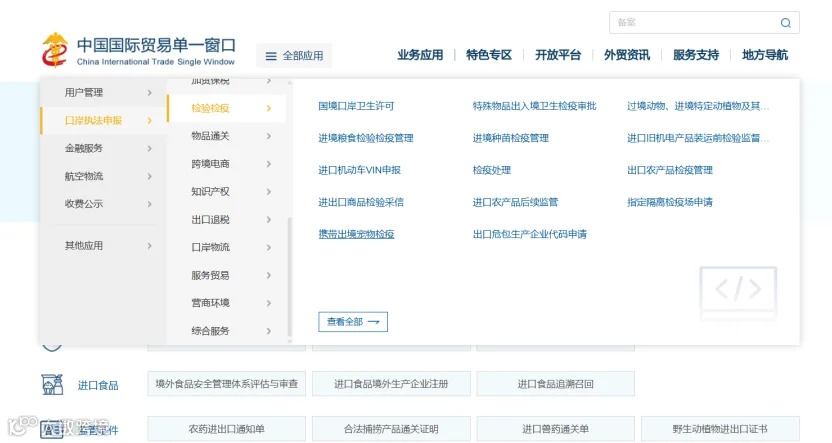The image size is (832, 443).
Task: Expand the 用户管理 submenu chevron
Action: tap(150, 92)
